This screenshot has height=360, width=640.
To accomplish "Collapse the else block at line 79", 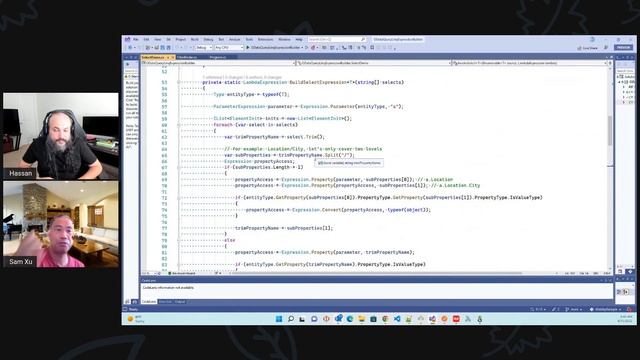I will (178, 240).
